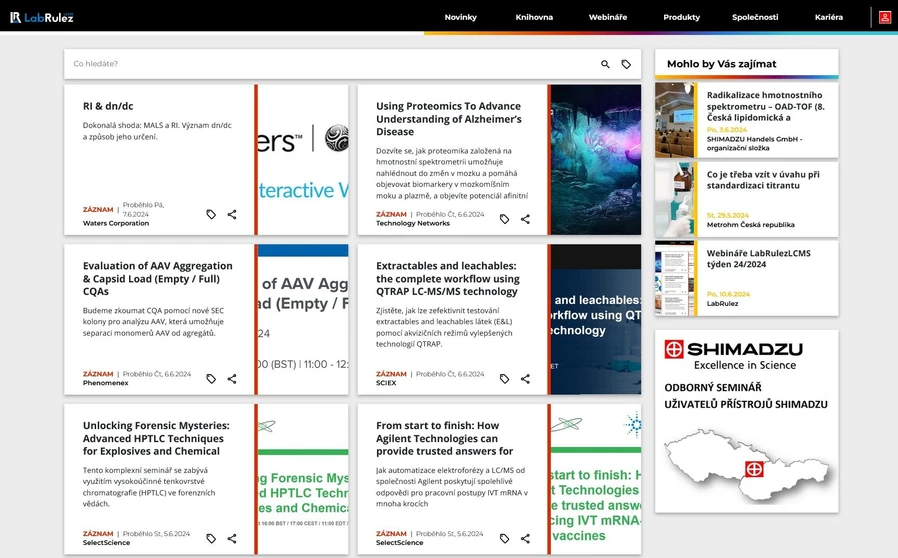The height and width of the screenshot is (558, 898).
Task: Click LabRulez author label in sidebar
Action: coord(722,303)
